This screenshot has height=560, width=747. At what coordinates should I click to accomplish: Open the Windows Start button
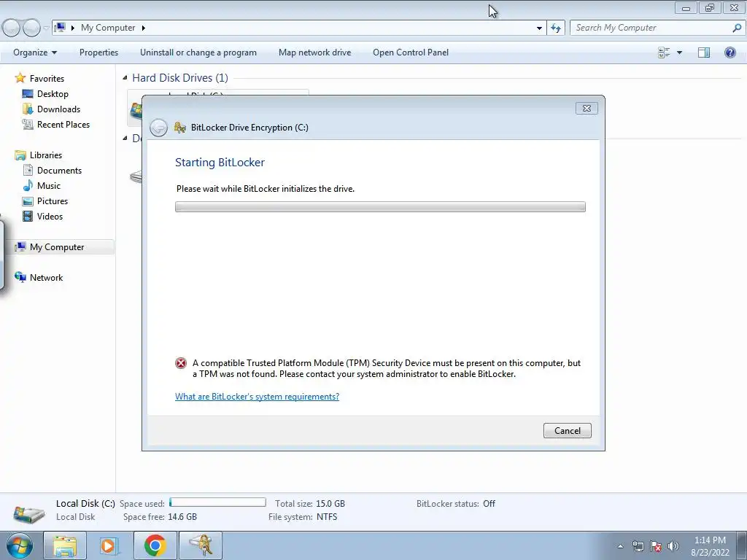(x=20, y=545)
